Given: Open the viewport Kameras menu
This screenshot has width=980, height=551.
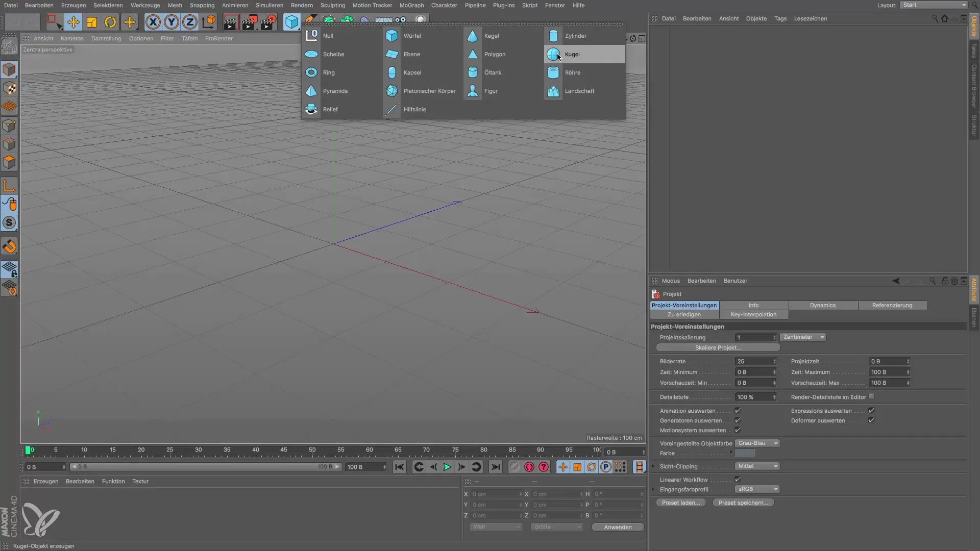Looking at the screenshot, I should [72, 38].
